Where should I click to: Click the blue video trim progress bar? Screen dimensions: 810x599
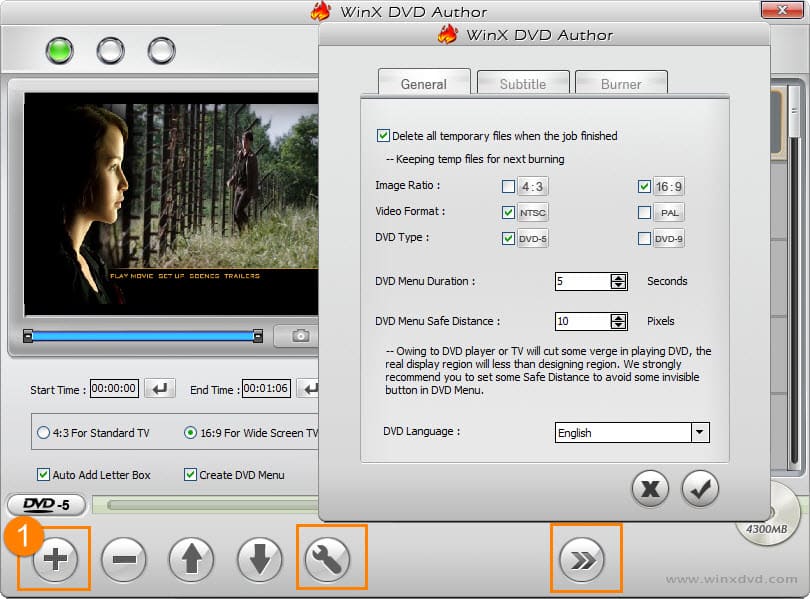(x=143, y=336)
